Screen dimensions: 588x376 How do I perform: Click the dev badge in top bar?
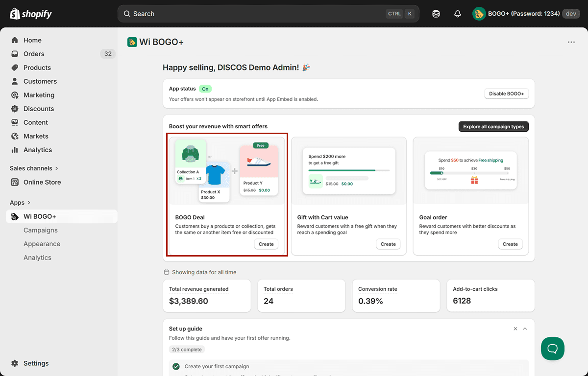[571, 14]
